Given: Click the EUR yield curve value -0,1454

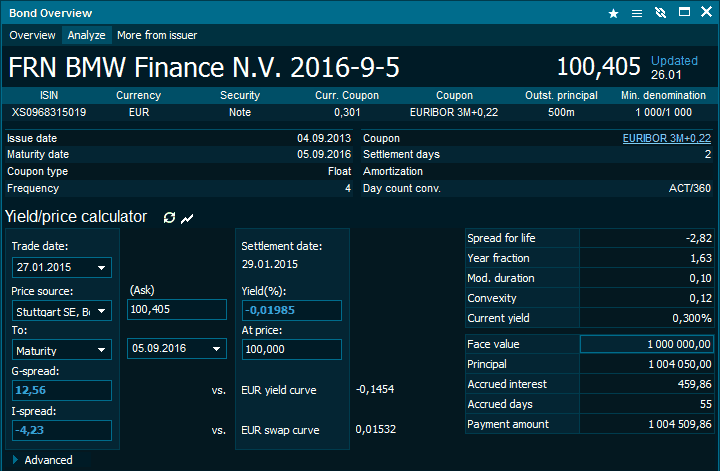Looking at the screenshot, I should coord(375,389).
